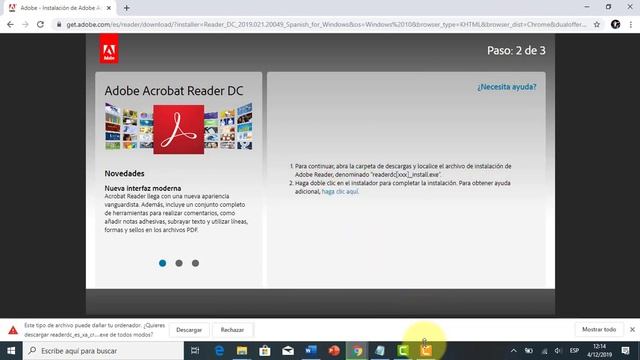The height and width of the screenshot is (360, 640).
Task: Open the Windows Start menu
Action: point(11,351)
